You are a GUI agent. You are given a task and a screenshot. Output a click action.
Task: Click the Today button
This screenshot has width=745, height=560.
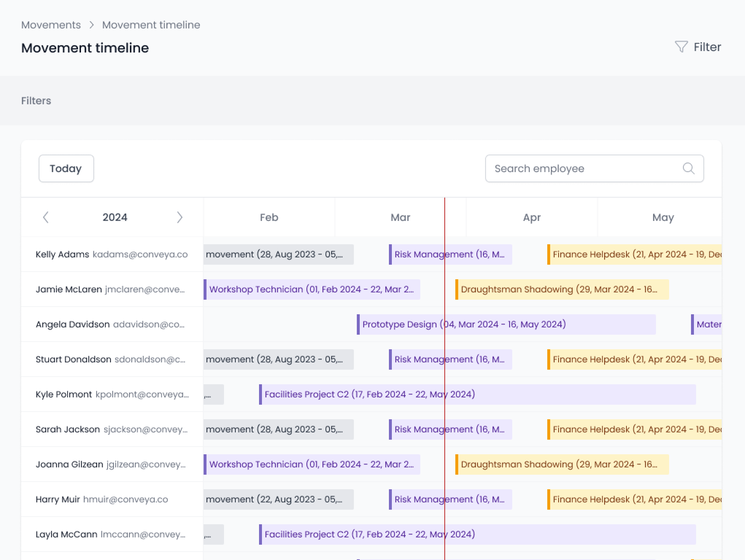click(x=66, y=168)
